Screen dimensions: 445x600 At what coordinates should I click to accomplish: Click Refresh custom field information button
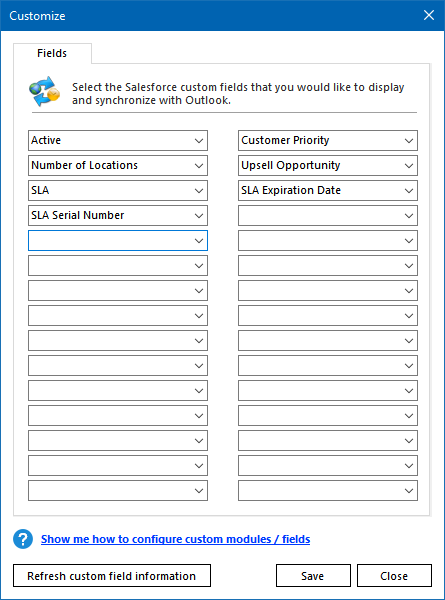[x=112, y=576]
